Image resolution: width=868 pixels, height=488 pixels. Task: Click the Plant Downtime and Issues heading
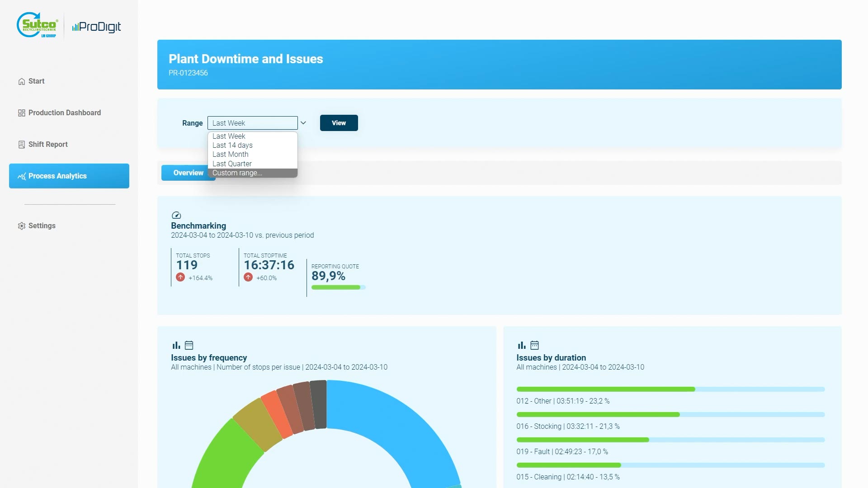tap(245, 59)
